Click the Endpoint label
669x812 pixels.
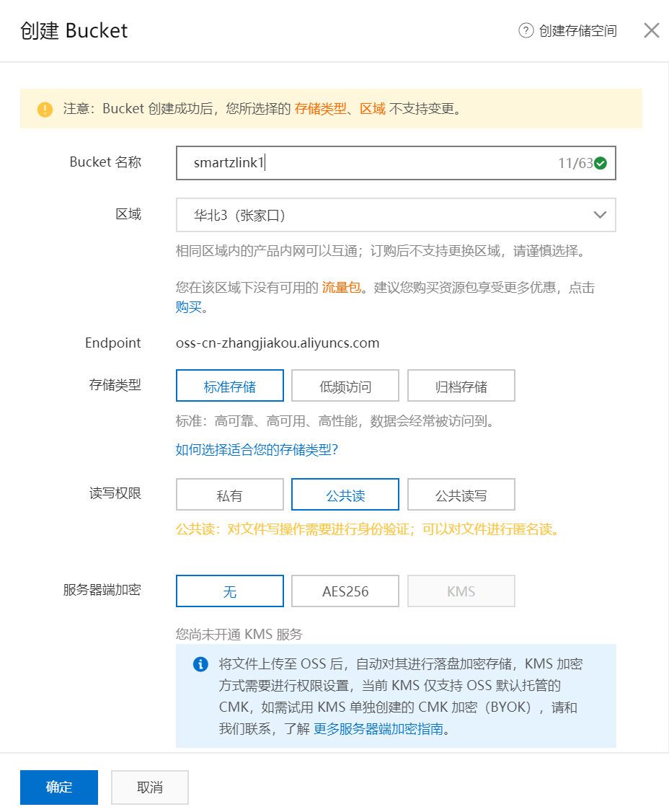tap(113, 343)
